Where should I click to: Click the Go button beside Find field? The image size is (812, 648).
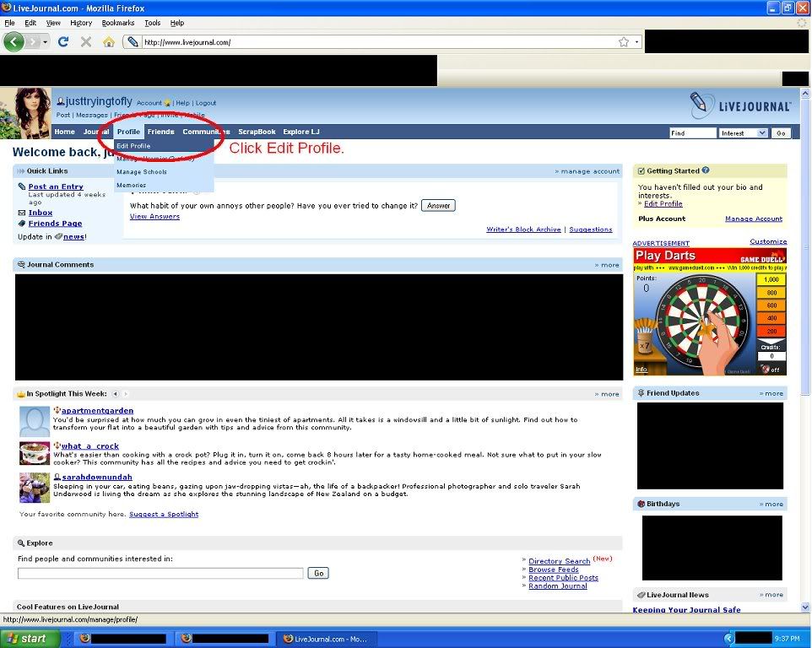click(x=781, y=133)
